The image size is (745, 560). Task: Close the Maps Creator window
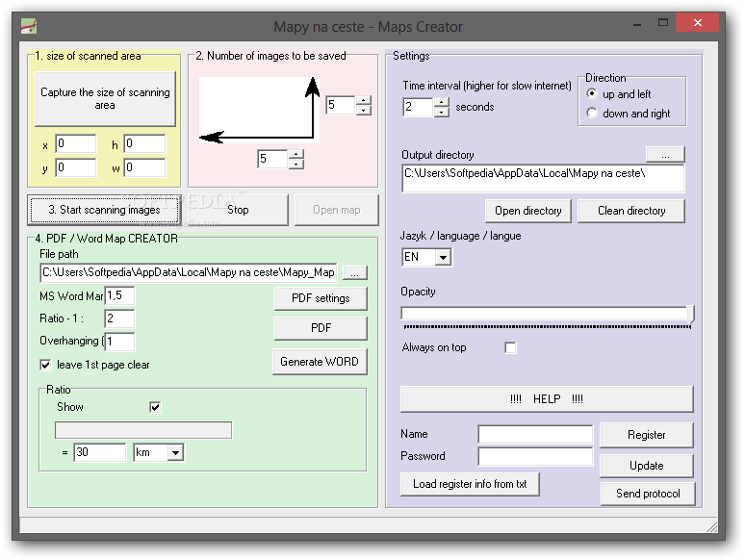(697, 22)
